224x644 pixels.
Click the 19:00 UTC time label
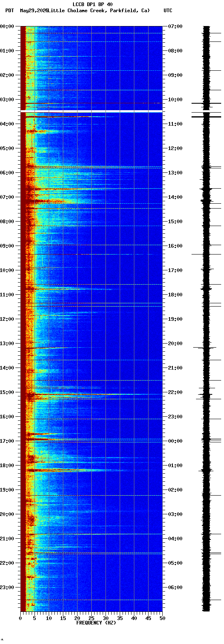[175, 319]
